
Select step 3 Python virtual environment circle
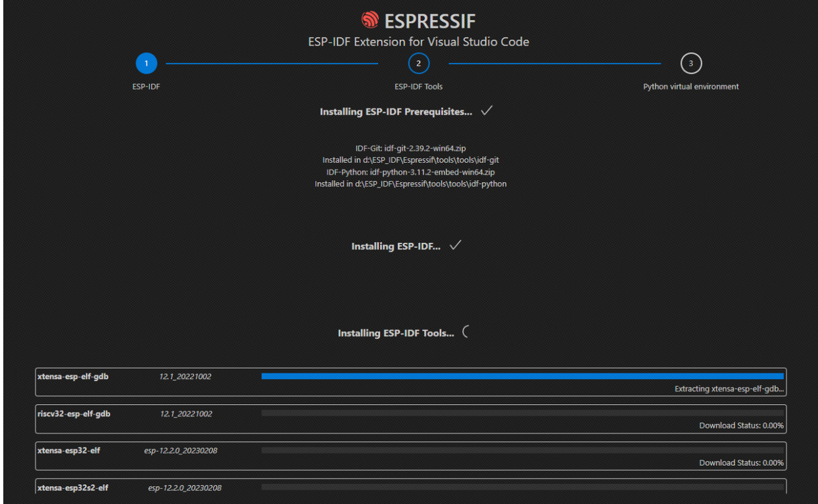click(x=691, y=64)
